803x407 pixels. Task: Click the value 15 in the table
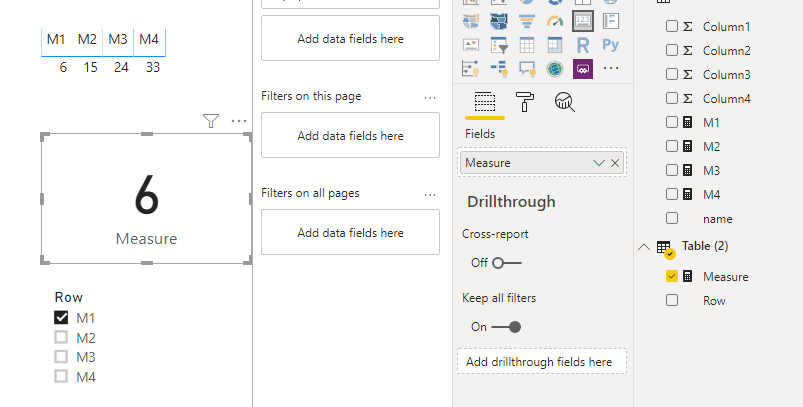(x=91, y=67)
